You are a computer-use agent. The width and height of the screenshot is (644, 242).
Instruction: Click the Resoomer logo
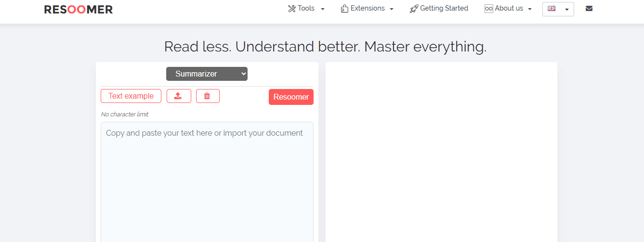pyautogui.click(x=79, y=9)
